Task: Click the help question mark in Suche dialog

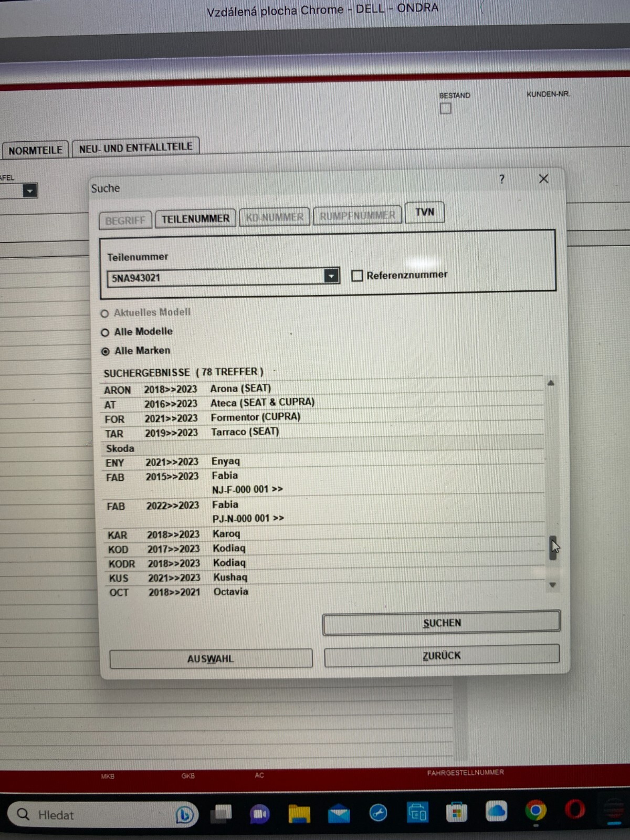Action: 502,180
